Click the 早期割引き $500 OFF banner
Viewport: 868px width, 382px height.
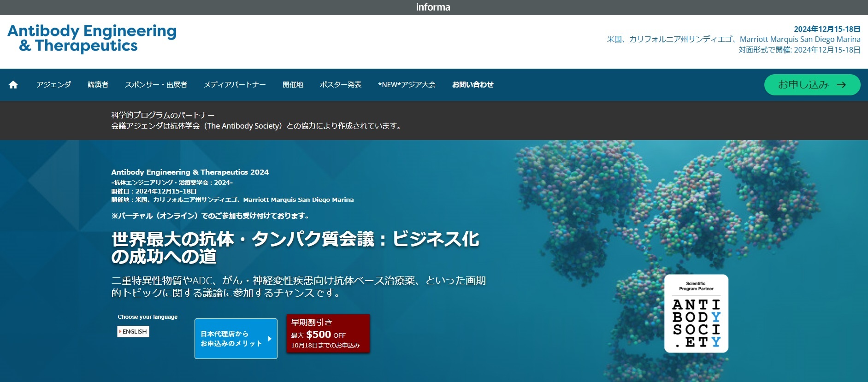[x=328, y=334]
